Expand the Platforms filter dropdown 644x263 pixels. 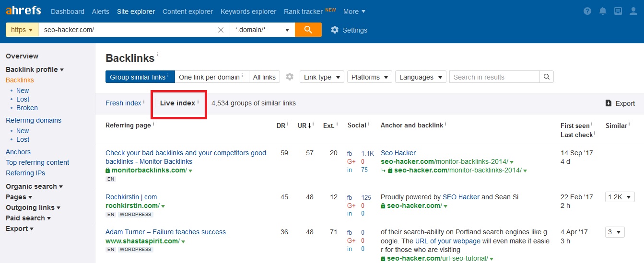tap(369, 77)
